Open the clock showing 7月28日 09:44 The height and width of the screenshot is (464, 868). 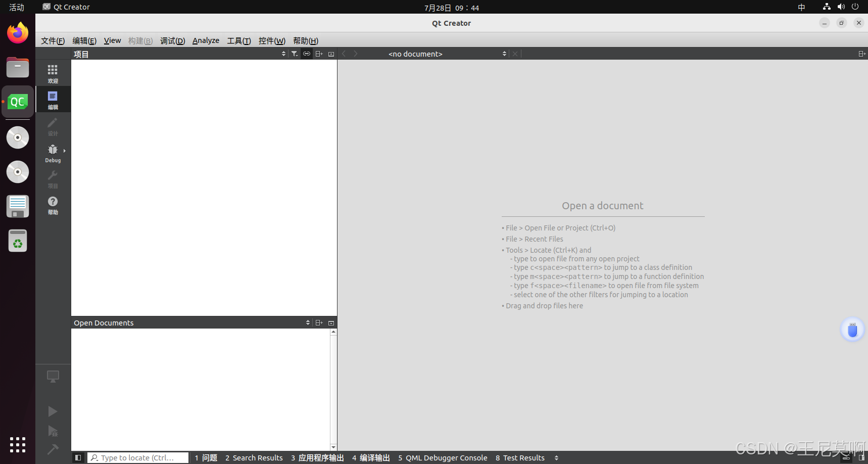pyautogui.click(x=451, y=8)
